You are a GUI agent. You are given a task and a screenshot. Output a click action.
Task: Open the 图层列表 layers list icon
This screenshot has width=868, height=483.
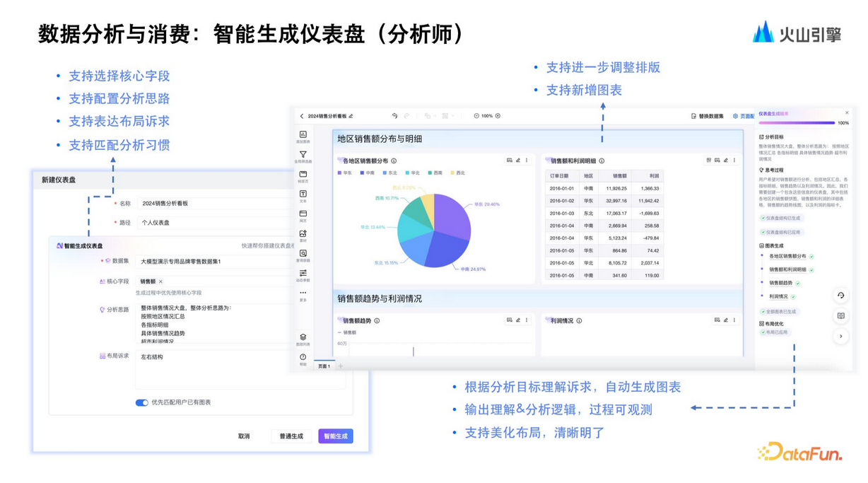pos(303,337)
